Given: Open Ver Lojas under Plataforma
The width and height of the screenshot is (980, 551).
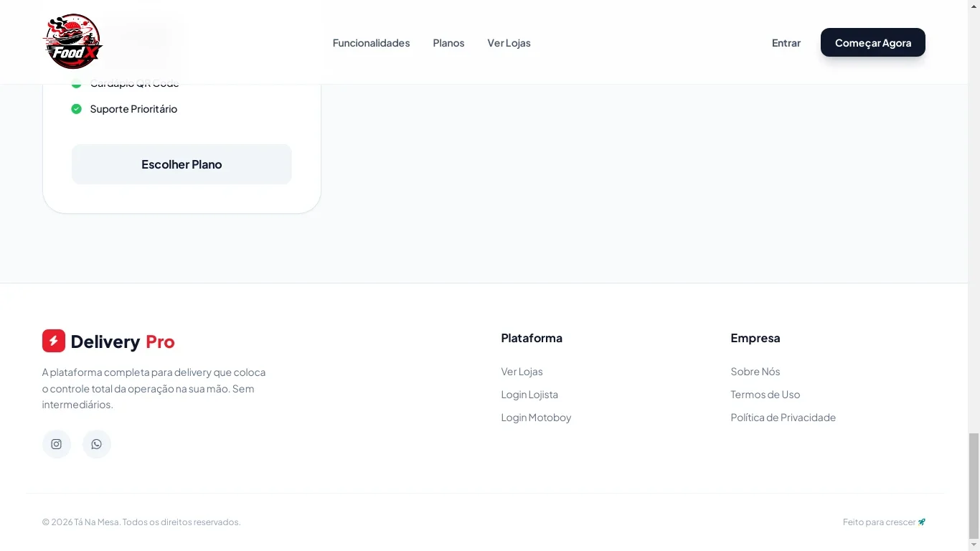Looking at the screenshot, I should tap(522, 372).
